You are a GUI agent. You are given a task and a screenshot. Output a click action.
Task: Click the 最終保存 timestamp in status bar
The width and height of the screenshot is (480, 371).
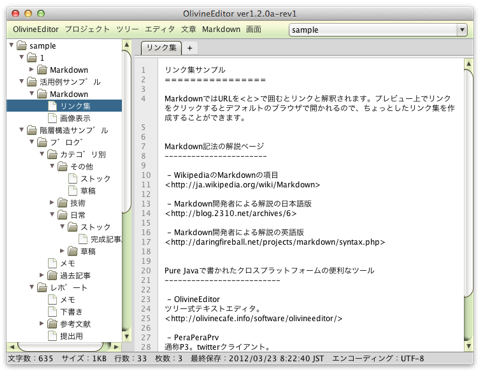(x=257, y=358)
